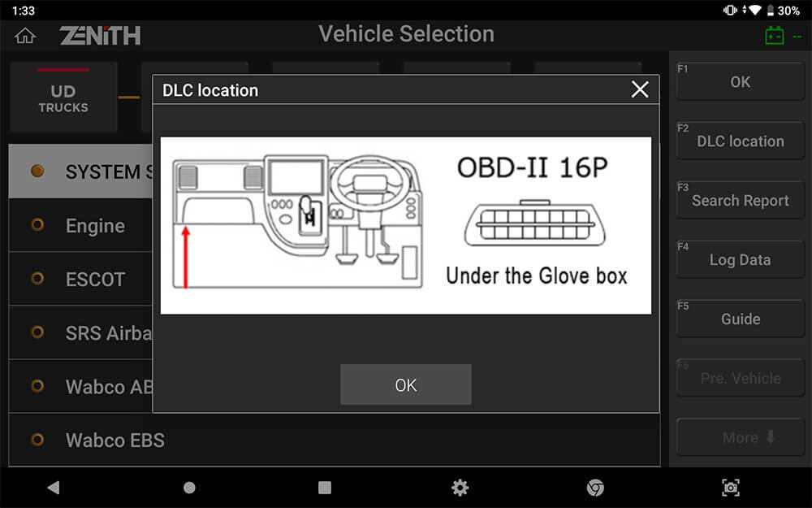Close the DLC location dialog
Image resolution: width=812 pixels, height=508 pixels.
(640, 89)
